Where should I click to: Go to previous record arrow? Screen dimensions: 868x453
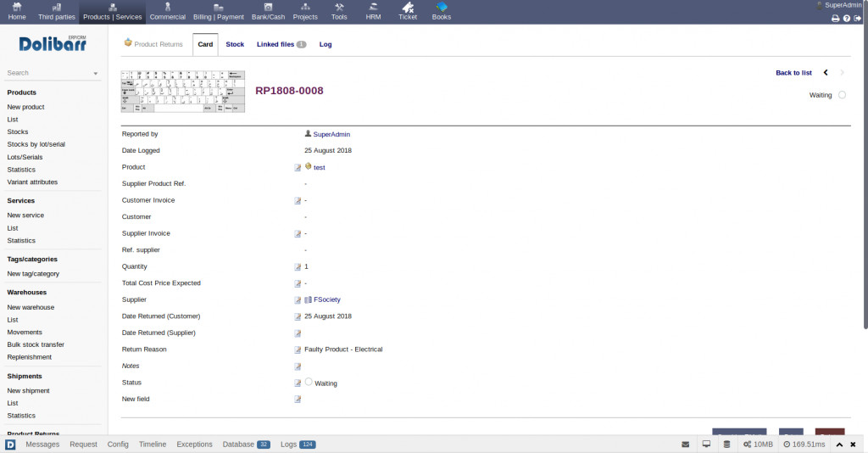(826, 73)
